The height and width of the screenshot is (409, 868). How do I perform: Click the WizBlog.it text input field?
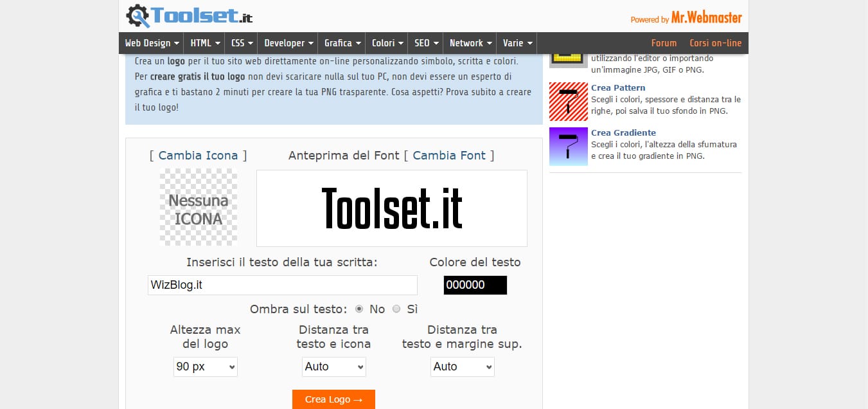tap(282, 285)
